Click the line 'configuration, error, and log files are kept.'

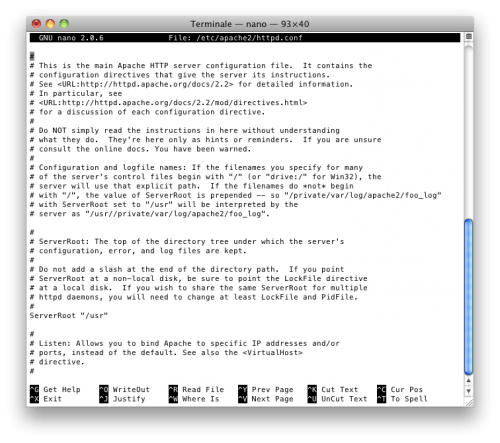tap(138, 251)
